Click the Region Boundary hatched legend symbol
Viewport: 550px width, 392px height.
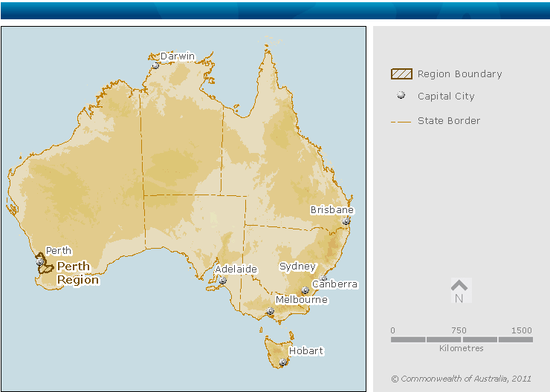click(x=401, y=74)
